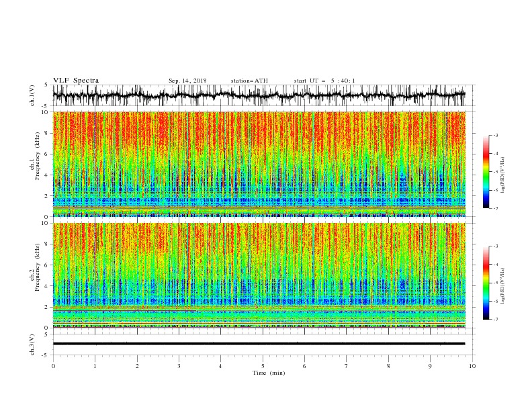The height and width of the screenshot is (411, 532).
Task: Click the 'station=ATH' label
Action: [249, 81]
